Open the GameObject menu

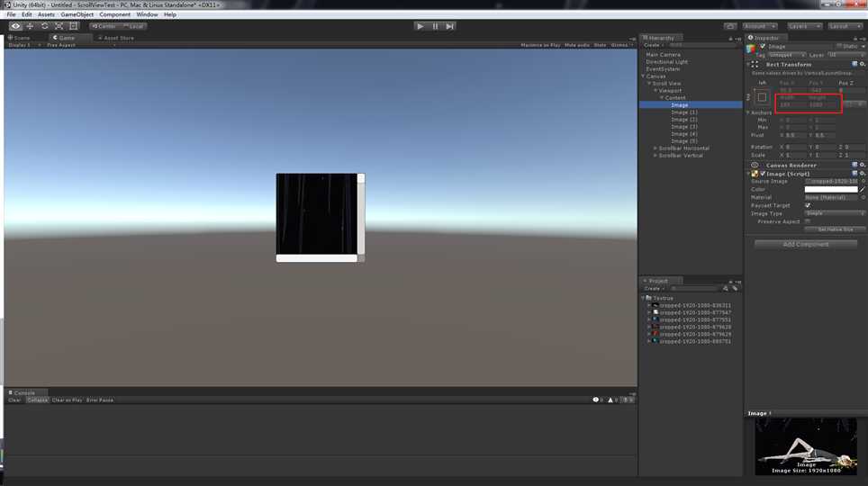pyautogui.click(x=77, y=14)
